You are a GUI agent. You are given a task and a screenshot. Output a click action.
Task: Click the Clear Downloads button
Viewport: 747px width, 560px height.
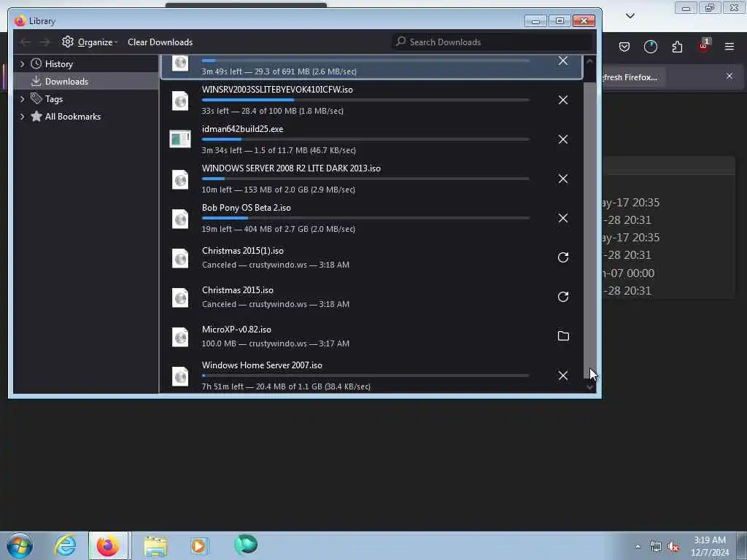pos(160,42)
